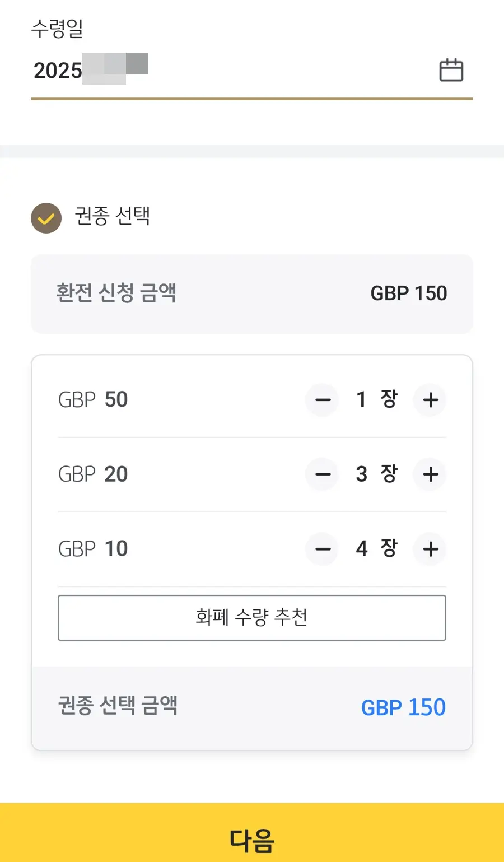Tap minus button for GBP 20

[x=323, y=474]
